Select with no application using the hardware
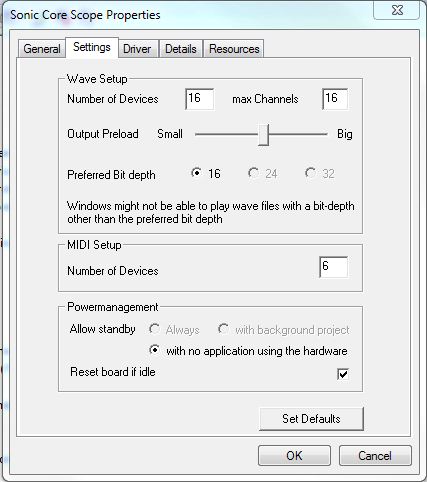The width and height of the screenshot is (427, 482). [154, 350]
